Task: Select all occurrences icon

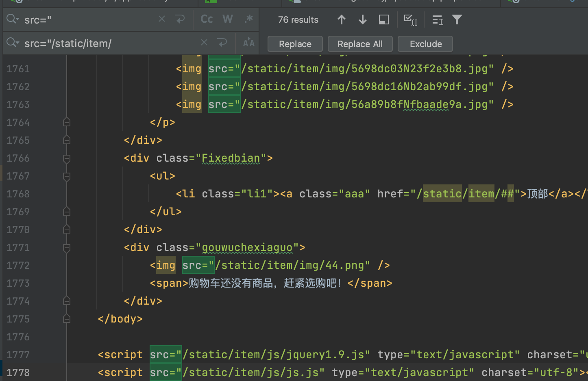Action: pos(410,19)
